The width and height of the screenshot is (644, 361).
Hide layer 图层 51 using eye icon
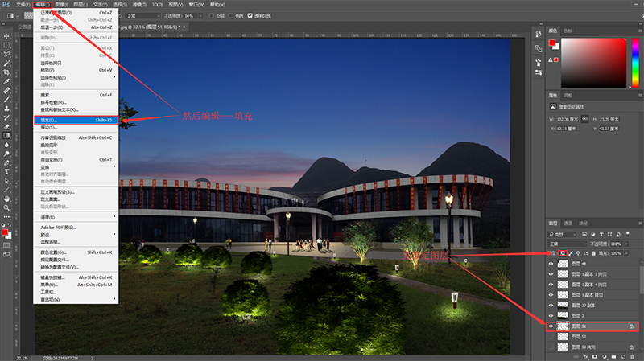point(551,327)
